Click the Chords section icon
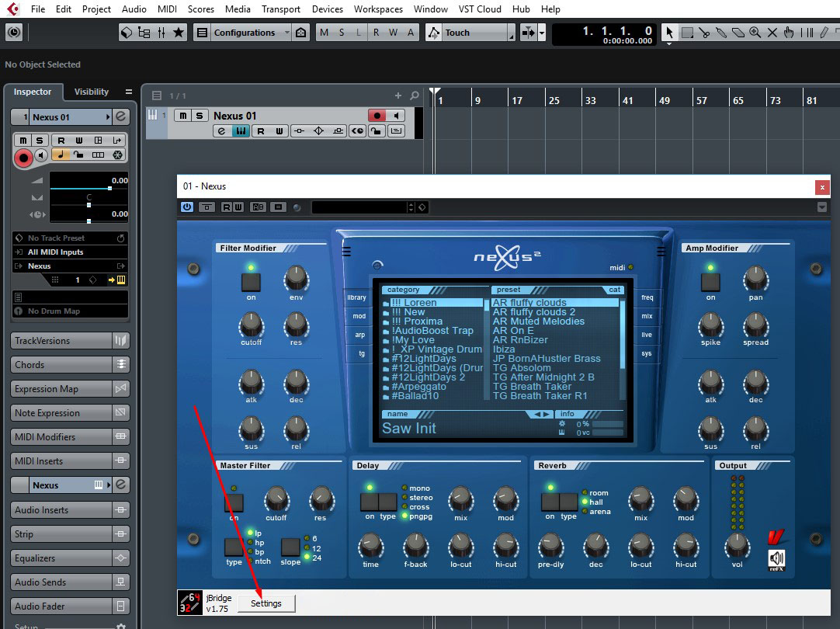The height and width of the screenshot is (629, 840). pyautogui.click(x=121, y=364)
